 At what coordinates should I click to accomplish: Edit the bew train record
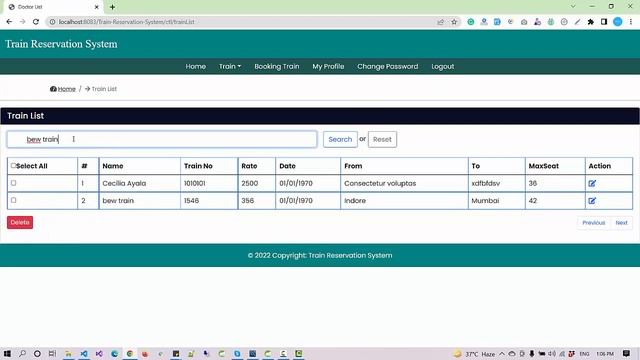(x=592, y=201)
